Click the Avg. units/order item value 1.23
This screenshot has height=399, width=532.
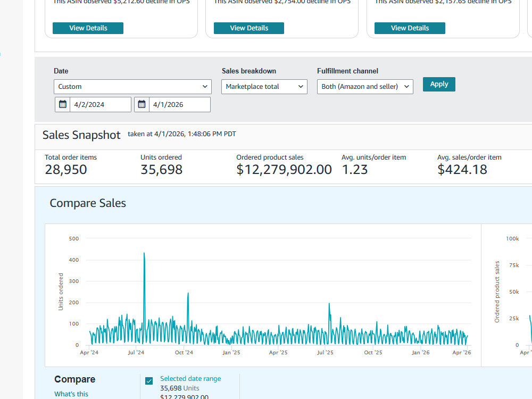click(x=354, y=169)
